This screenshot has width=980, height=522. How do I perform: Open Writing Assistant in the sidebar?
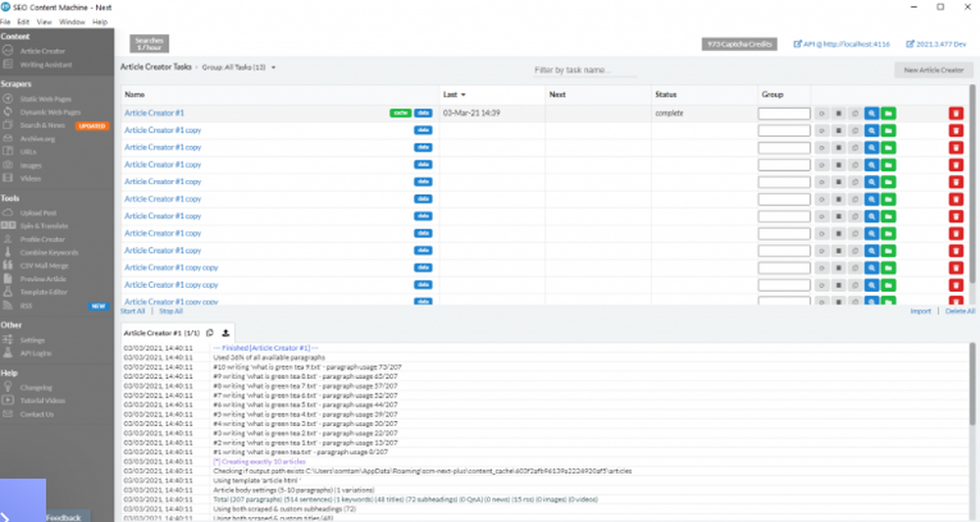46,65
